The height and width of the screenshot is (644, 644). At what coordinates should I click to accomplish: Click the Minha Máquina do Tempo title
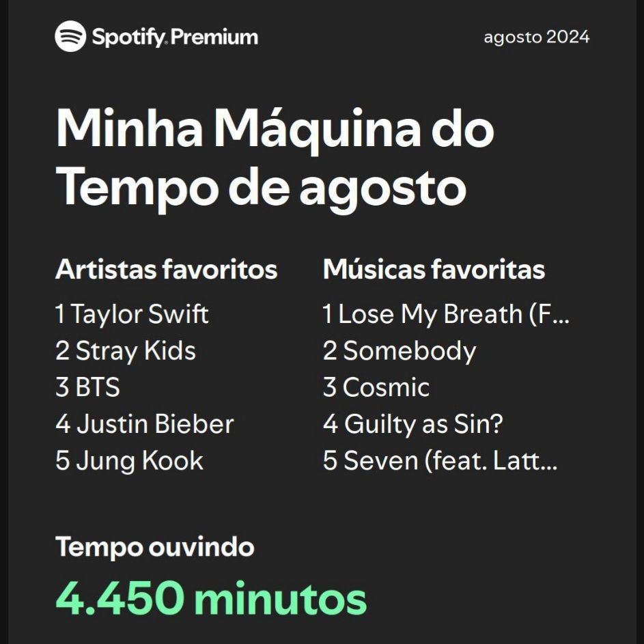click(275, 158)
